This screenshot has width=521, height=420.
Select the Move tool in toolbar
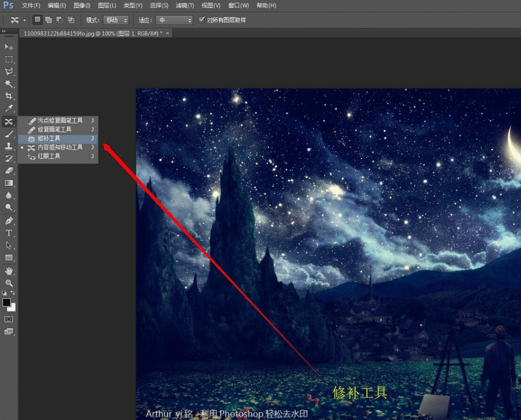coord(9,47)
